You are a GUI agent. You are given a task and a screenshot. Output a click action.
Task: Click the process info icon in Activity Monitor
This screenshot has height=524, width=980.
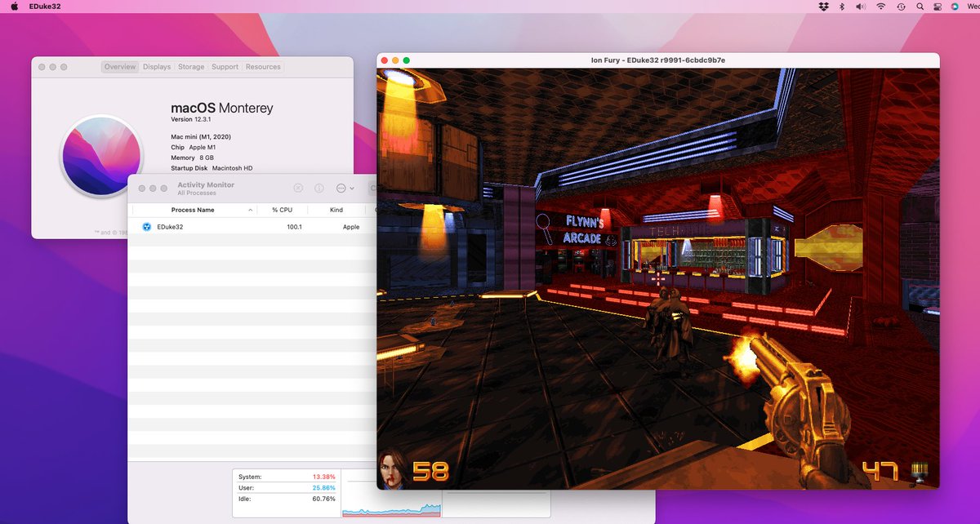[319, 188]
